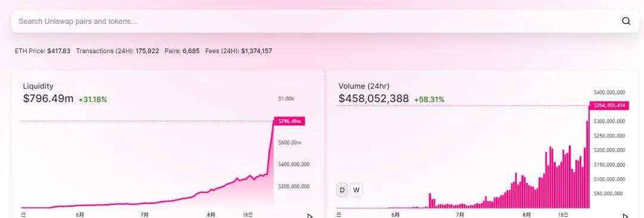Image resolution: width=644 pixels, height=218 pixels.
Task: Click the Volume (24hr) chart title
Action: click(x=364, y=86)
